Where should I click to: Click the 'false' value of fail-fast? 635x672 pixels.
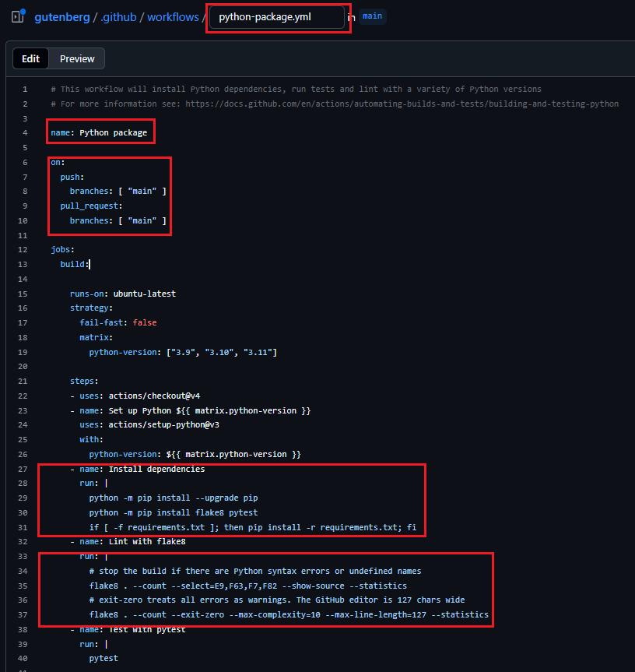[146, 322]
